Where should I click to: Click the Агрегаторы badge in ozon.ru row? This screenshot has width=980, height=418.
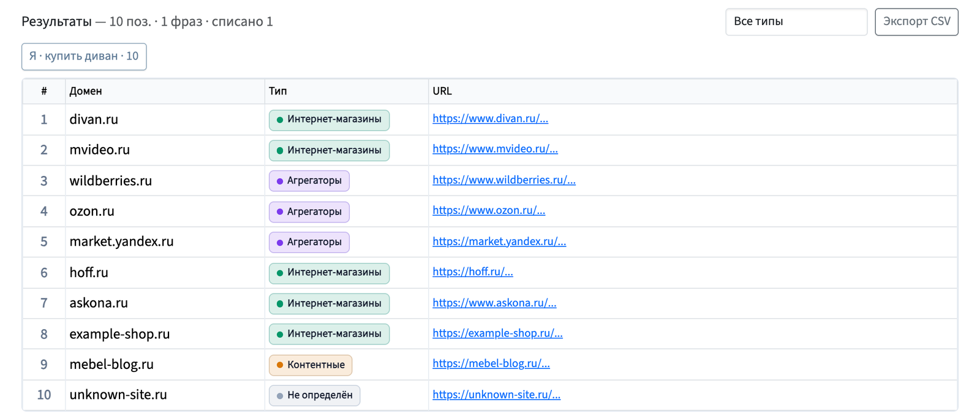pos(309,211)
